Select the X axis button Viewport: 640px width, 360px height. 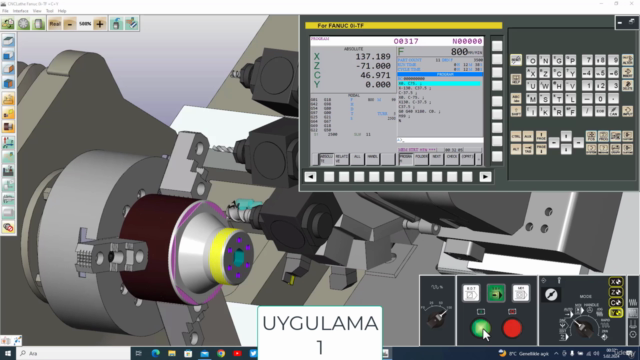click(x=616, y=282)
